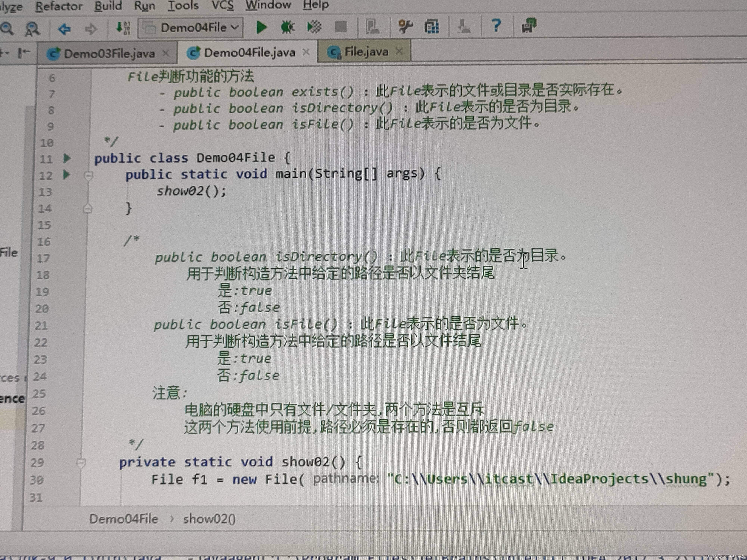Click the AVD/device manager toolbar icon
The width and height of the screenshot is (747, 560).
click(x=373, y=27)
